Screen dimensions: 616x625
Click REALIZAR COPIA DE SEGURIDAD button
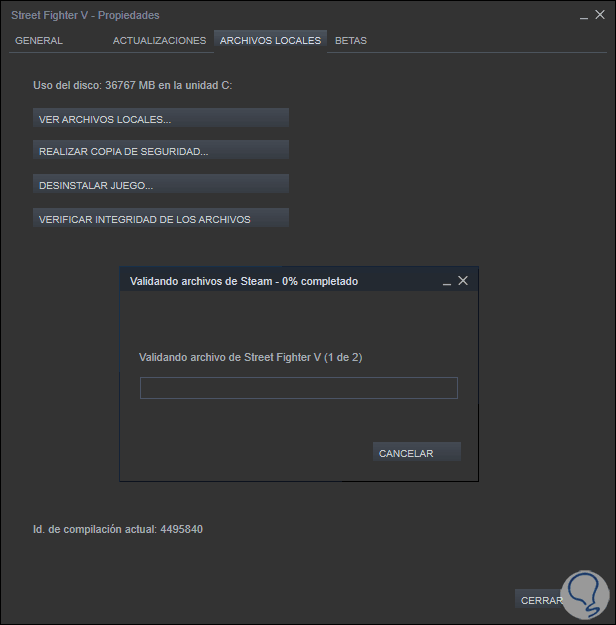point(161,150)
